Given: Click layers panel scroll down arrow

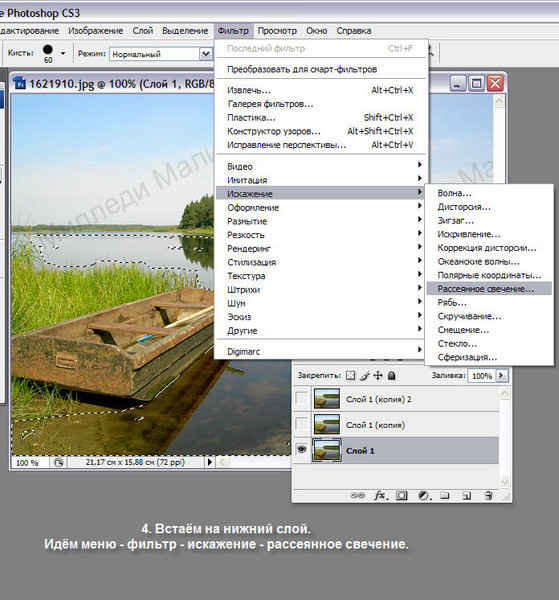Looking at the screenshot, I should click(505, 482).
